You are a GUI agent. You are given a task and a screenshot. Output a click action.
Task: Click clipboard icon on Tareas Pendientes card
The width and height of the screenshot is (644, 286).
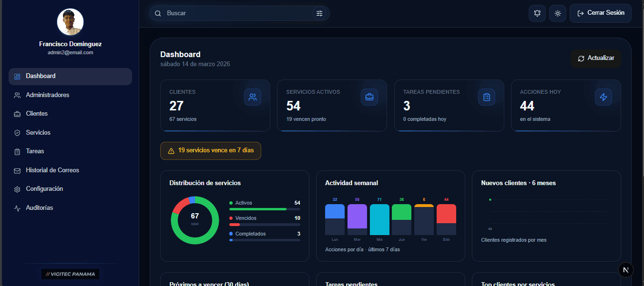(x=487, y=97)
